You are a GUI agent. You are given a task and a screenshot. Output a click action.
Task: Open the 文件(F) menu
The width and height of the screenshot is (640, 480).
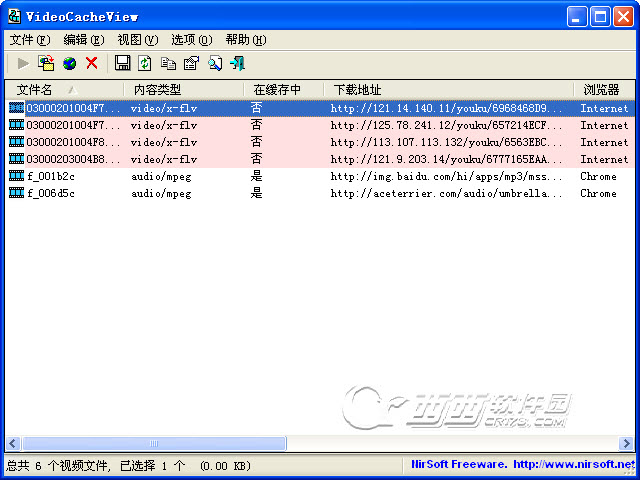(x=30, y=40)
